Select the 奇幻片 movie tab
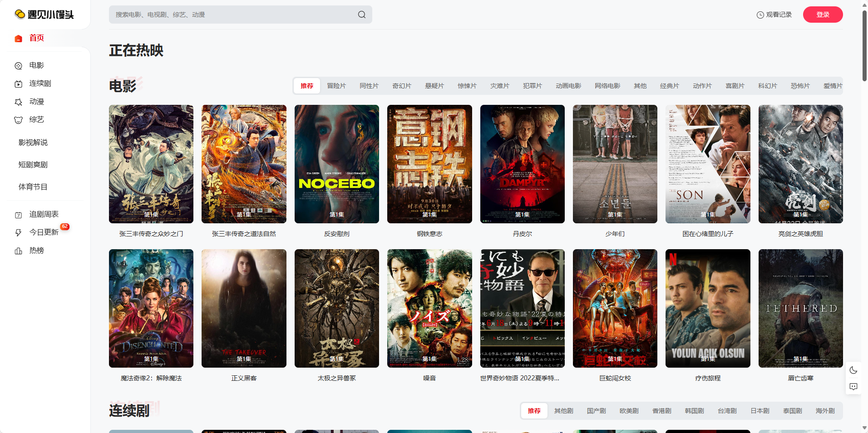The height and width of the screenshot is (433, 868). [402, 86]
